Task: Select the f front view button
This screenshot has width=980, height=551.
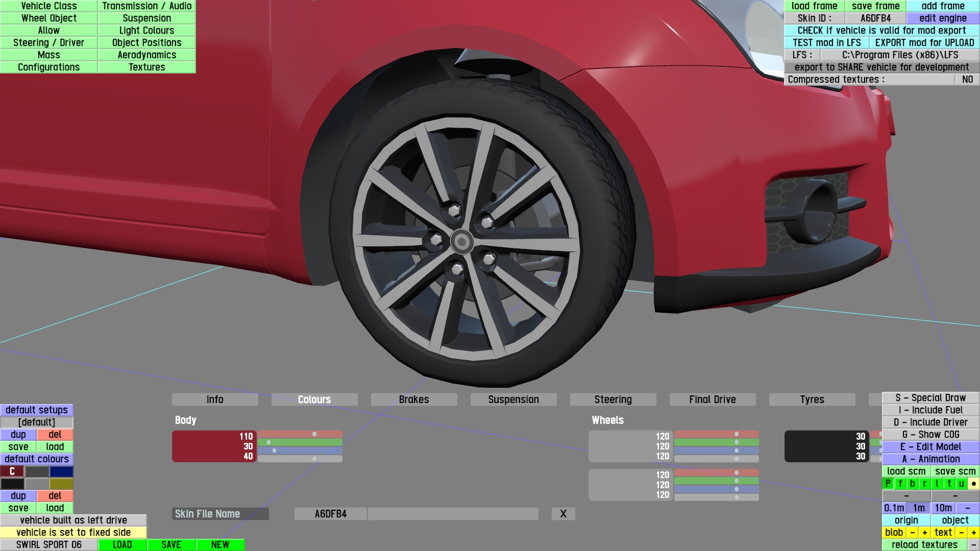Action: coord(900,484)
